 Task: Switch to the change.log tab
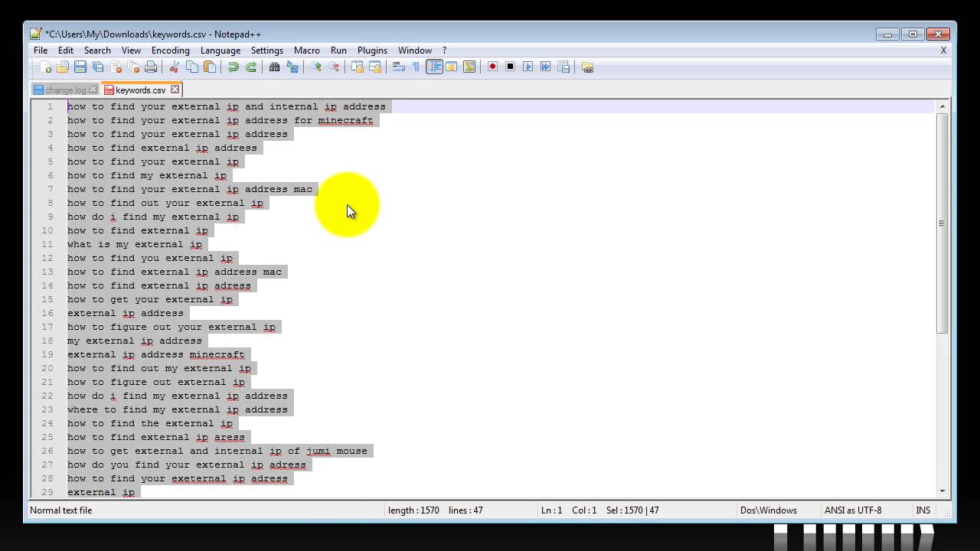click(x=65, y=90)
